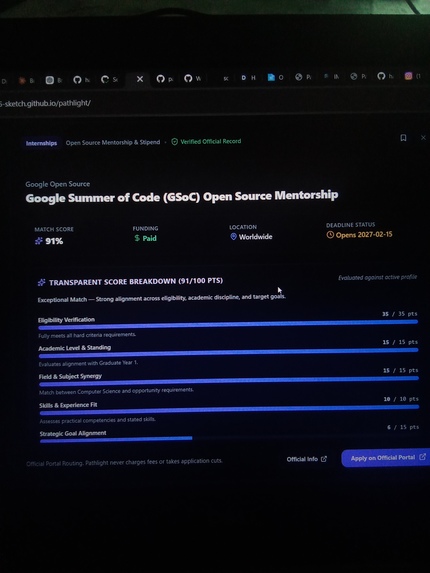Click the 'Opens 2027-02-15' deadline status
This screenshot has height=573, width=430.
(364, 235)
